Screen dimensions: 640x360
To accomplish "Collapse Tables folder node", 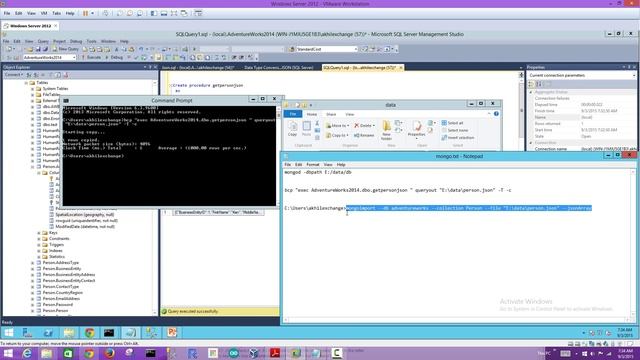I will pos(27,82).
